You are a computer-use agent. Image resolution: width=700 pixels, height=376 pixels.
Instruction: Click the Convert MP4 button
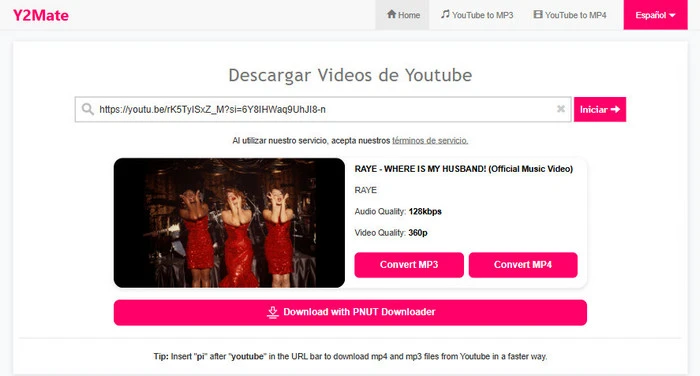point(523,265)
